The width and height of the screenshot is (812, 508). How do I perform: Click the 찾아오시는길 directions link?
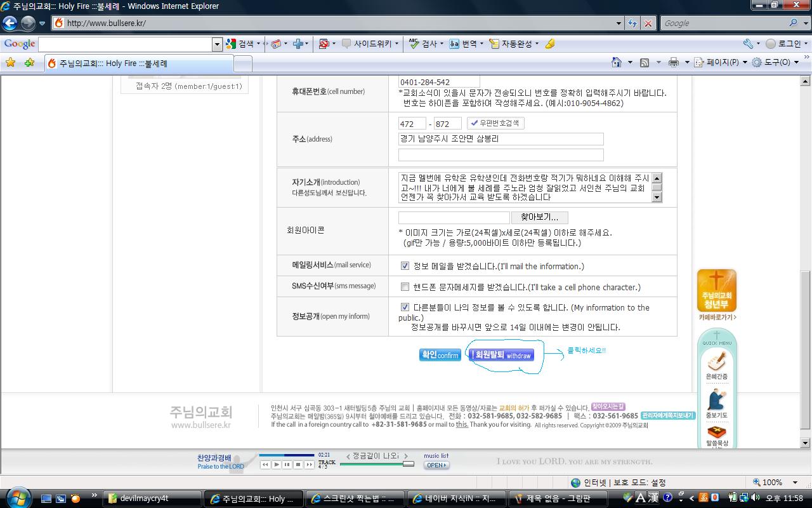tap(608, 406)
